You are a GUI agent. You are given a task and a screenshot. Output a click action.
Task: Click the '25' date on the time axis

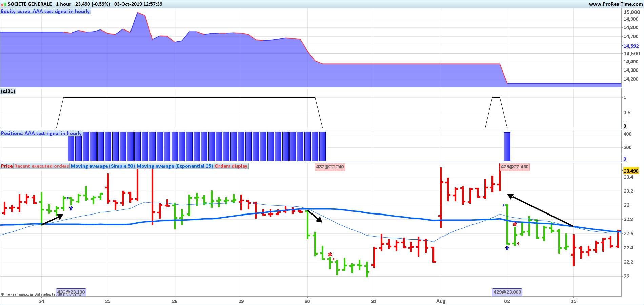point(108,301)
